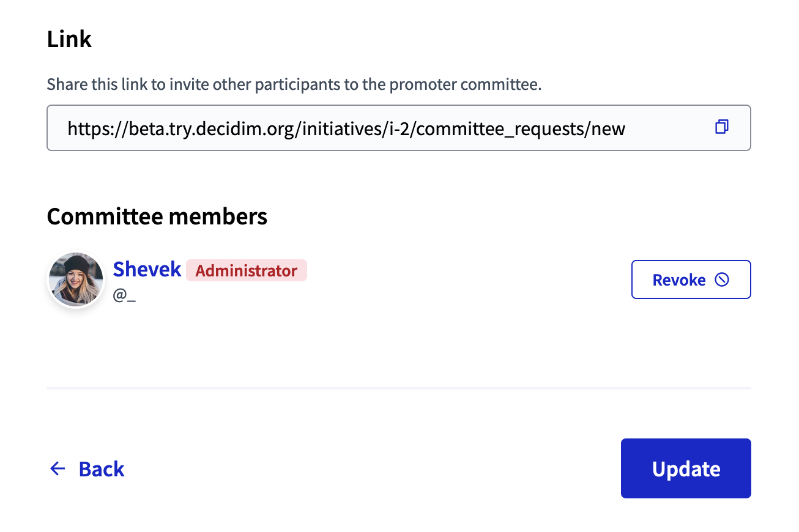Select the invite link input field
The width and height of the screenshot is (799, 532).
coord(367,128)
